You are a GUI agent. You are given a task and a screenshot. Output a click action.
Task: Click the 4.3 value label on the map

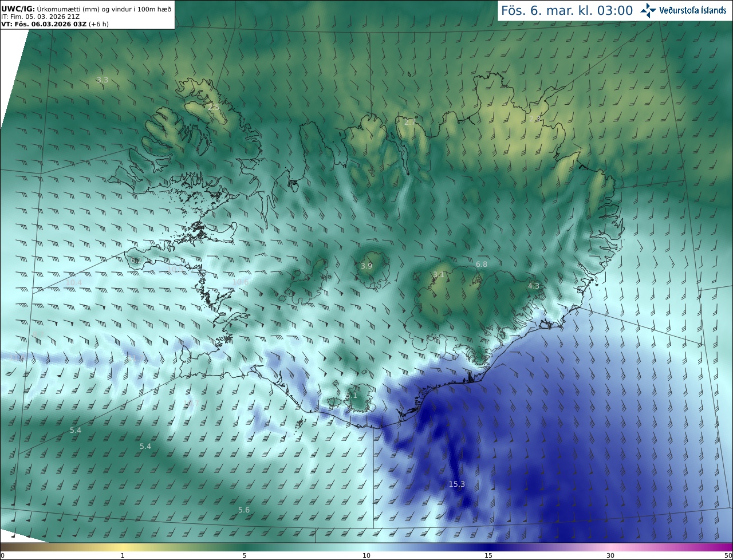pos(534,286)
